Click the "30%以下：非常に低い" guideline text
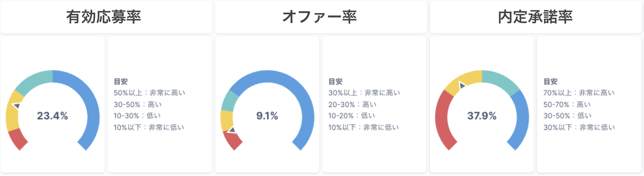 (x=579, y=127)
